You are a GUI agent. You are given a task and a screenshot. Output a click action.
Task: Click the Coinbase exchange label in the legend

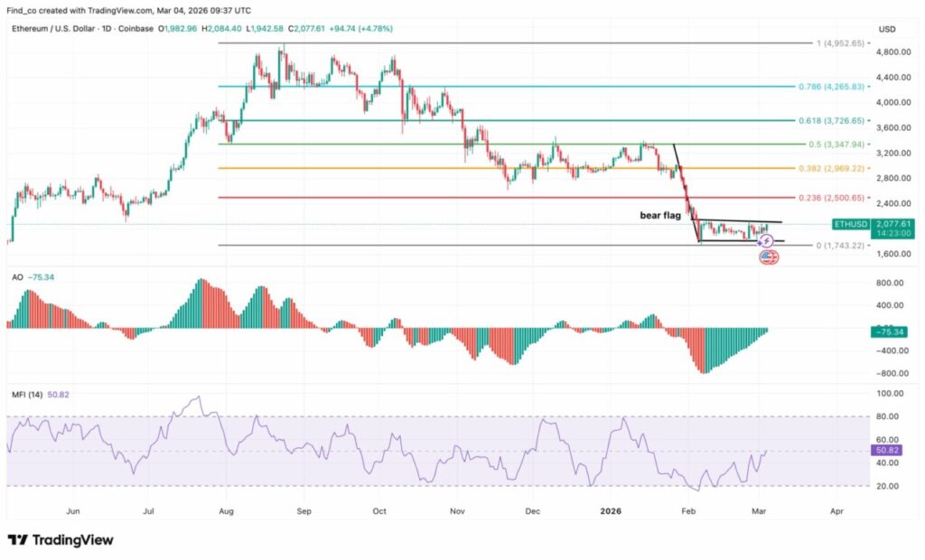[135, 29]
